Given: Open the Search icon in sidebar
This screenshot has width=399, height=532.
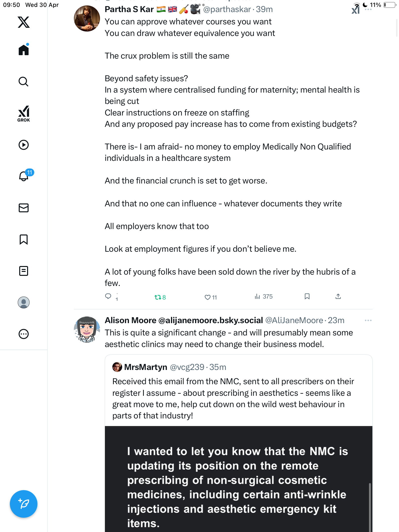Looking at the screenshot, I should [24, 82].
